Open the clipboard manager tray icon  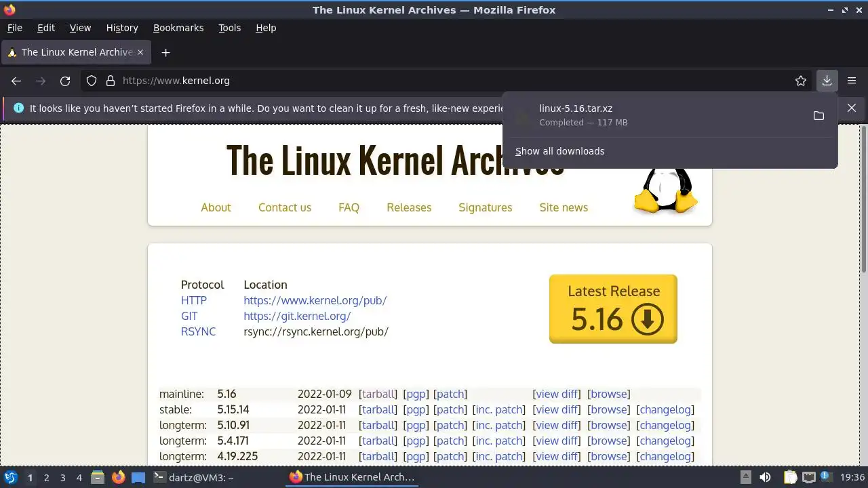pos(790,477)
